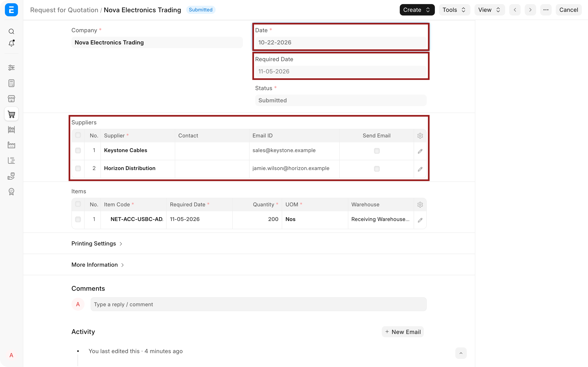Open the Buying shopping cart module
Image resolution: width=588 pixels, height=367 pixels.
tap(11, 114)
